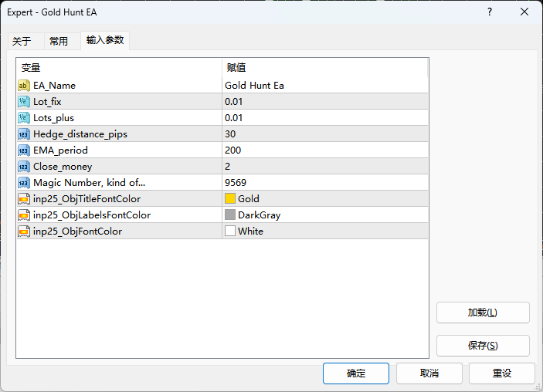
Task: Click the decimal type icon beside Lots_plus
Action: tap(24, 117)
